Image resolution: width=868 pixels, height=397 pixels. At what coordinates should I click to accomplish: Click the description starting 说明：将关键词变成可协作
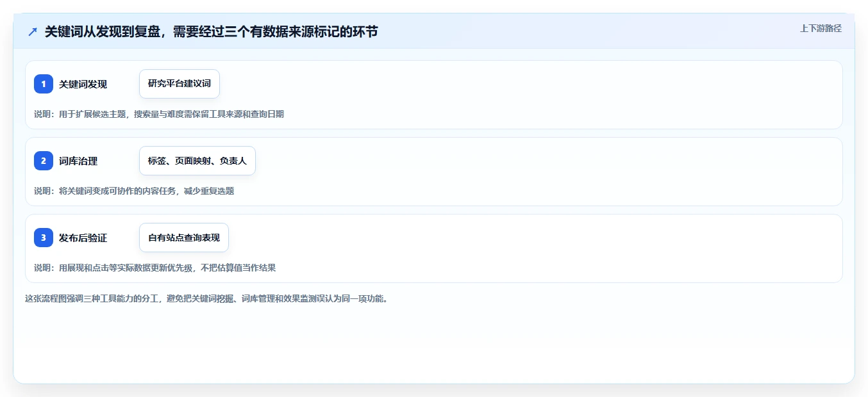pyautogui.click(x=134, y=191)
